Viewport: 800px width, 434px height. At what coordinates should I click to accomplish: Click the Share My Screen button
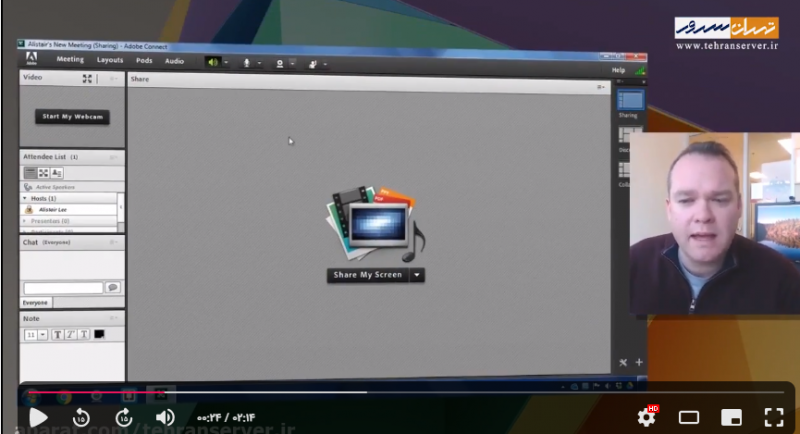click(368, 275)
